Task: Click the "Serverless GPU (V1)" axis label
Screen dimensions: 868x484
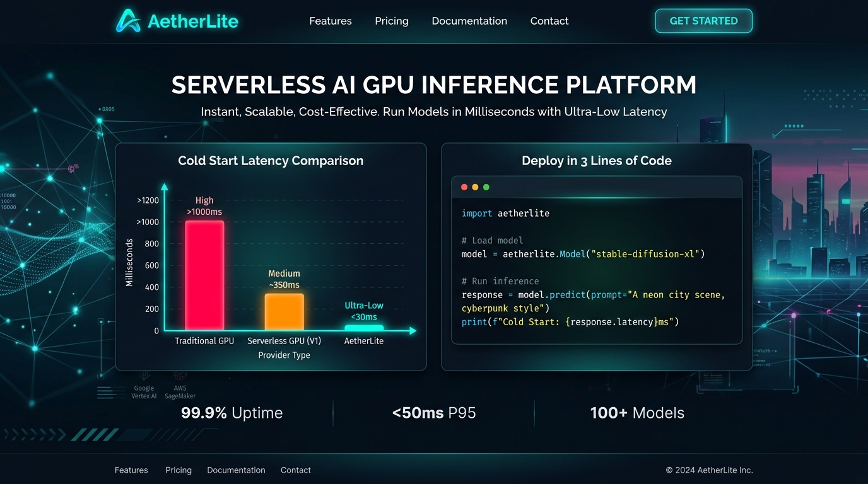Action: click(x=284, y=341)
